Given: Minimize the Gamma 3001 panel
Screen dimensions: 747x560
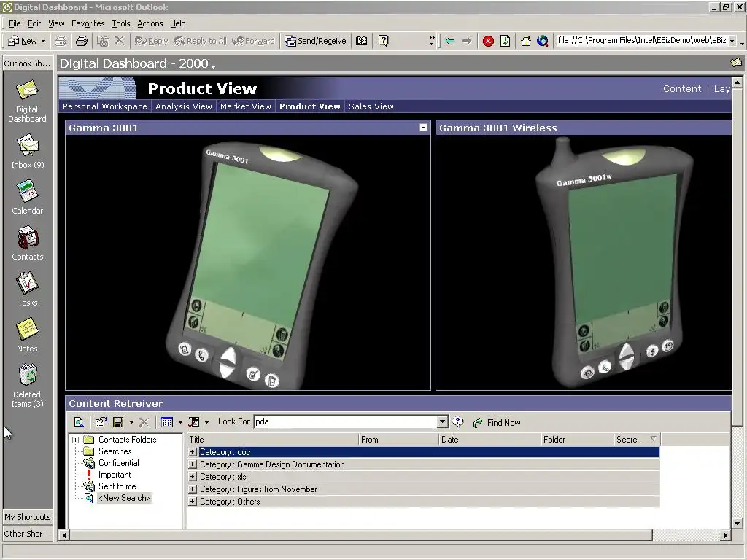Looking at the screenshot, I should click(423, 127).
